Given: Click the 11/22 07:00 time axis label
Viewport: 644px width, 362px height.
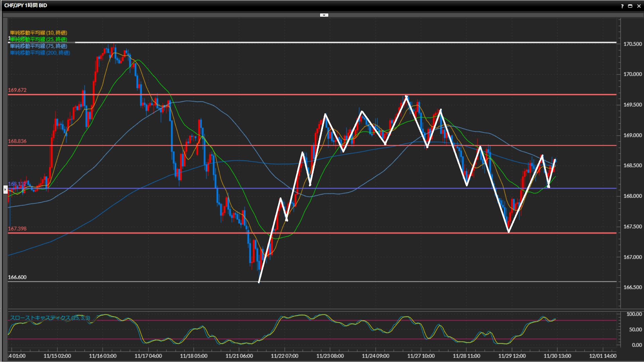Looking at the screenshot, I should coord(284,356).
